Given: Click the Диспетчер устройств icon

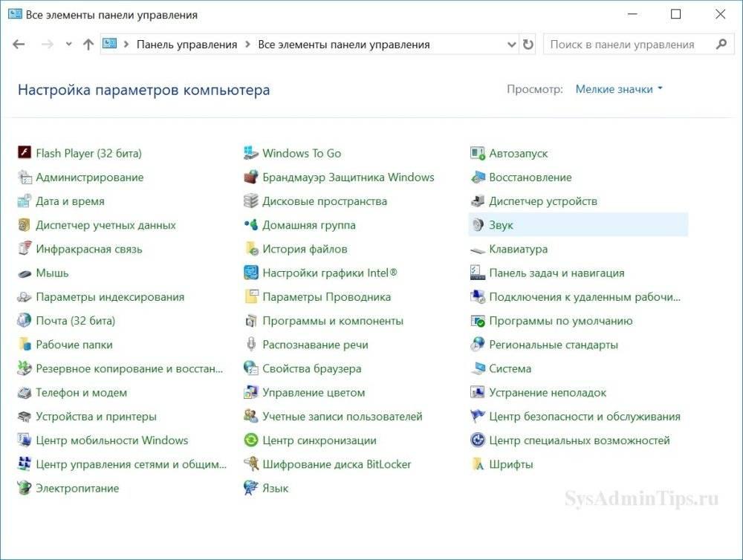Looking at the screenshot, I should pos(478,201).
